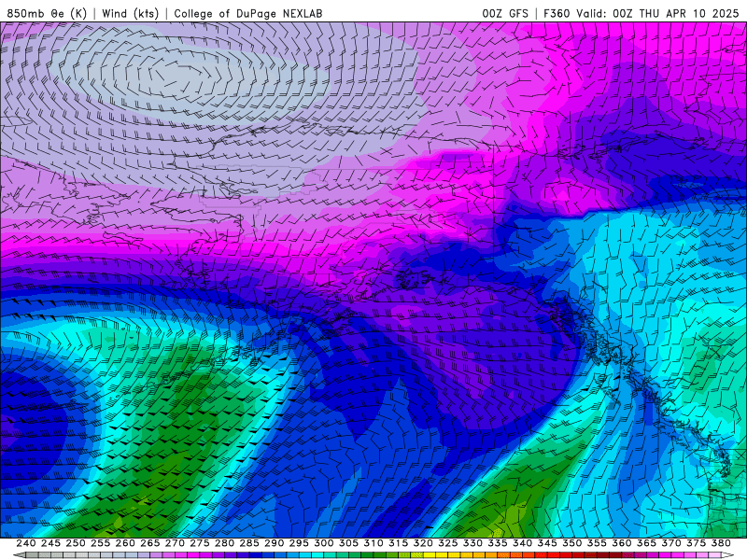Click the '00Z GFS' model run label
This screenshot has width=747, height=560.
pyautogui.click(x=505, y=13)
